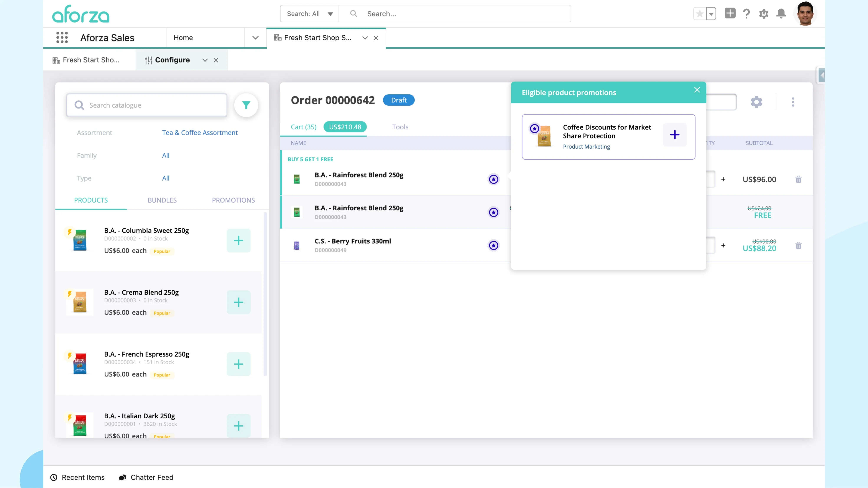Viewport: 868px width, 488px height.
Task: Add B.A. - French Espresso 250g to cart
Action: [x=238, y=364]
